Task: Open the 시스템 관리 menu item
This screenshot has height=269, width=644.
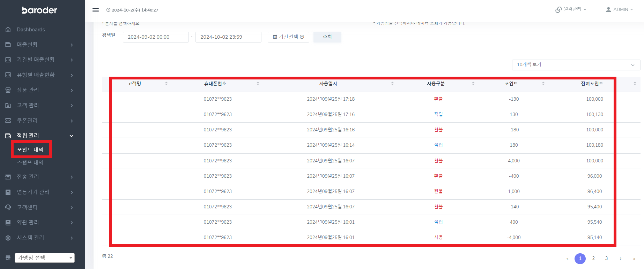Action: coord(30,238)
